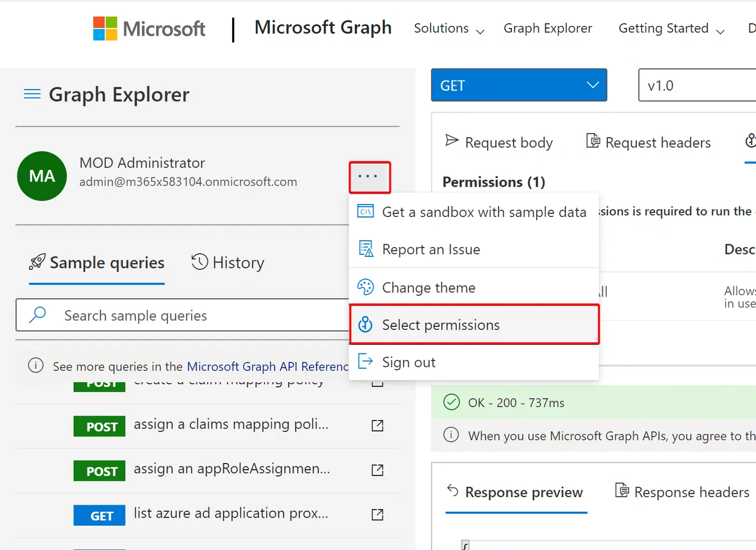The image size is (756, 550).
Task: Open the GET HTTP method dropdown
Action: coord(519,85)
